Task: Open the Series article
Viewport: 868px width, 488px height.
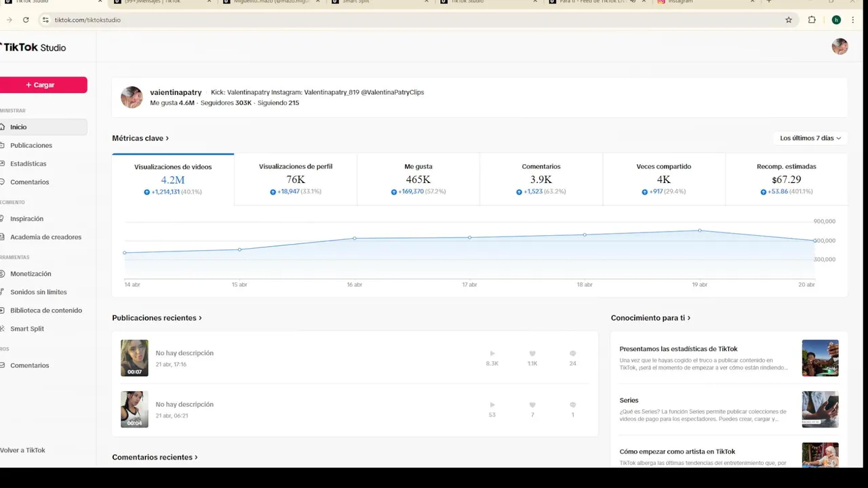Action: (629, 400)
